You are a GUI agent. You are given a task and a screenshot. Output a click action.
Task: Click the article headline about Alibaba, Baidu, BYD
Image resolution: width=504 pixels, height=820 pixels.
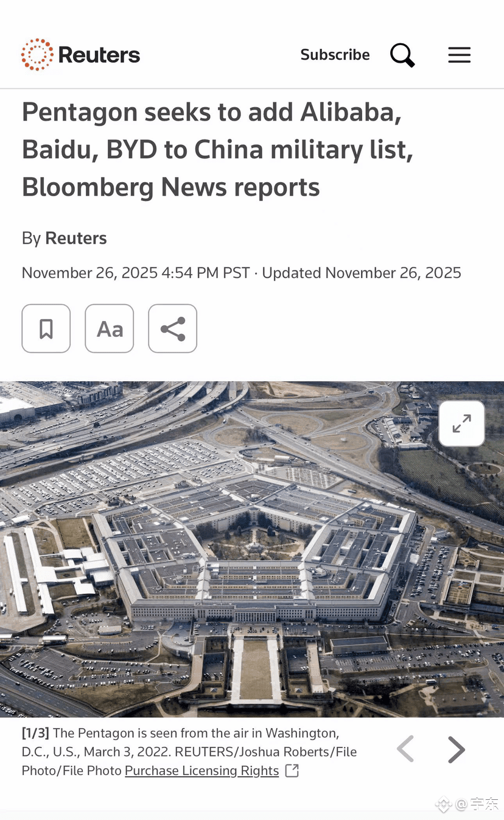(218, 150)
